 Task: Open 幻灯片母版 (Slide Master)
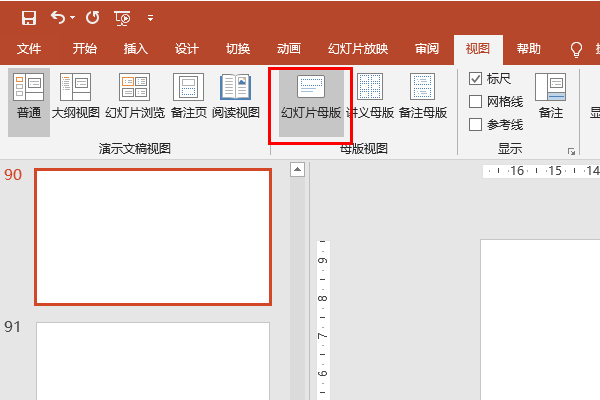click(311, 97)
